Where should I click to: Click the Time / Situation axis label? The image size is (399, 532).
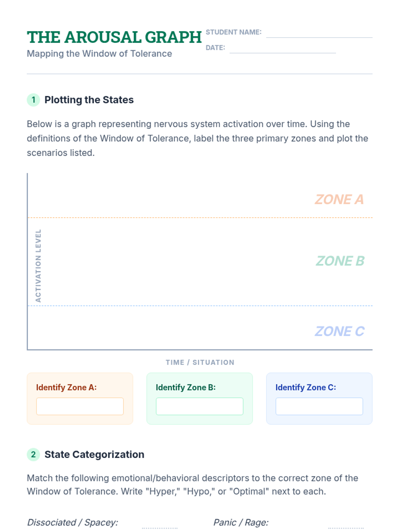click(200, 362)
